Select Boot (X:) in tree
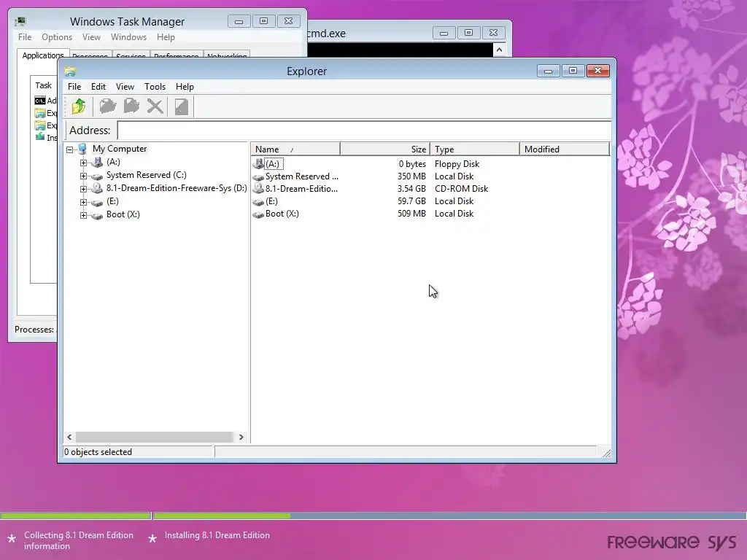Image resolution: width=747 pixels, height=560 pixels. (123, 214)
